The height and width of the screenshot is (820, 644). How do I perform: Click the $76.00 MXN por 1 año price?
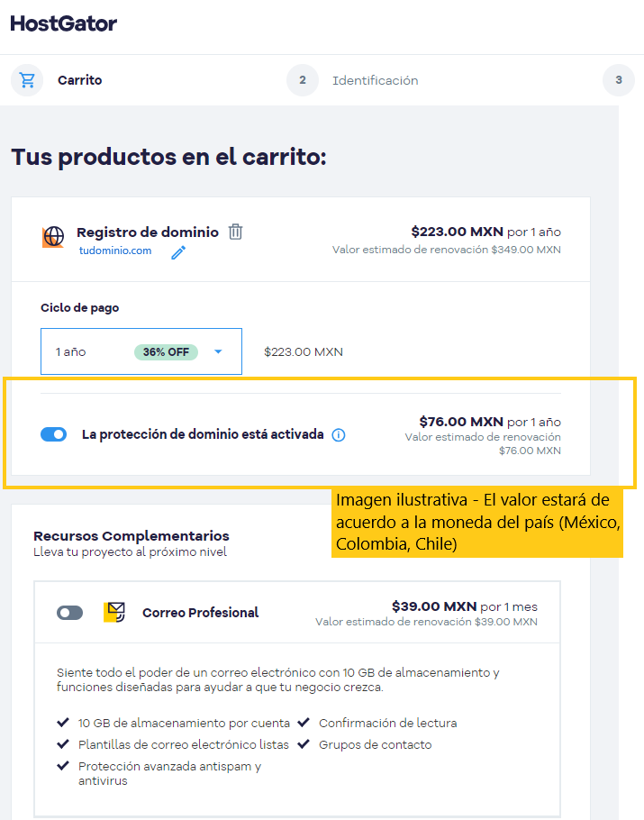click(x=490, y=422)
